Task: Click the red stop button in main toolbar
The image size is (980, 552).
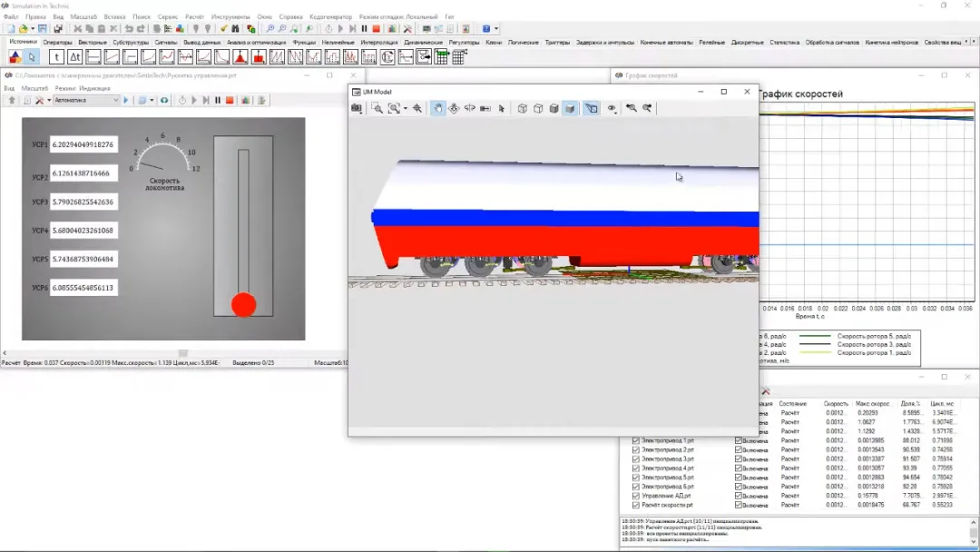Action: coord(377,29)
